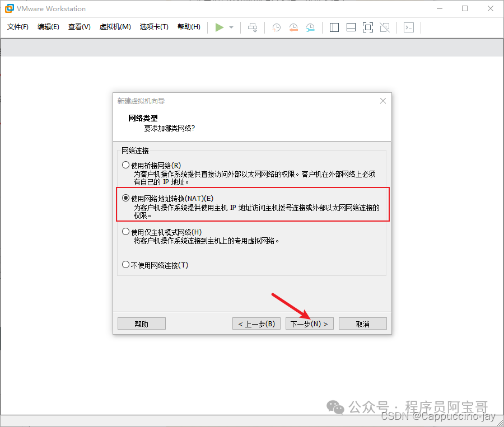Viewport: 504px width, 427px height.
Task: Open the power options dropdown arrow
Action: [x=231, y=27]
